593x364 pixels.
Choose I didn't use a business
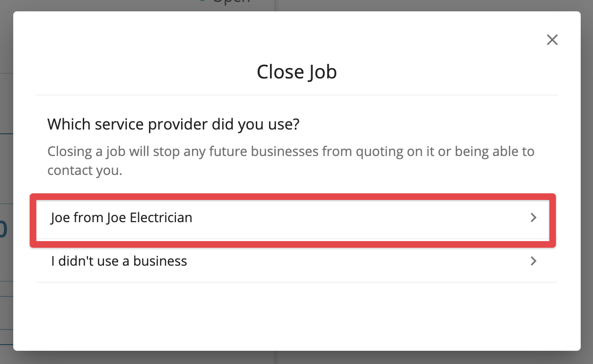119,261
